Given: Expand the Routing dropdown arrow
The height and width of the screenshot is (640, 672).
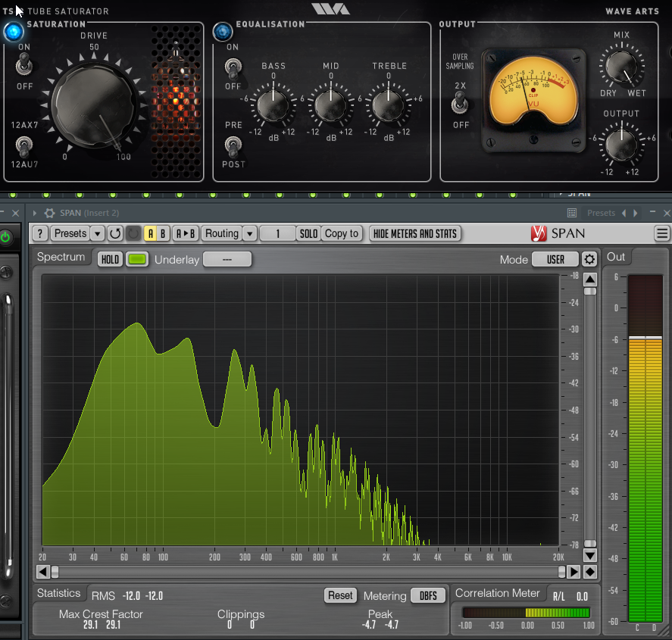Looking at the screenshot, I should coord(249,233).
